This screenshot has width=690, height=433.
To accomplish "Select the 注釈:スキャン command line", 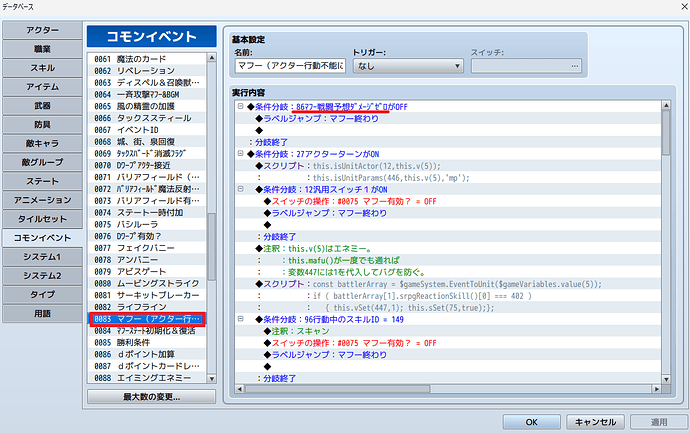I will (x=448, y=331).
